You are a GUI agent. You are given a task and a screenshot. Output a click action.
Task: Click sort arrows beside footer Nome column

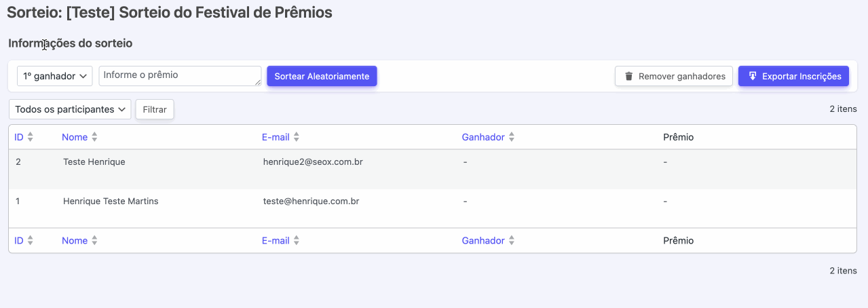click(x=94, y=241)
